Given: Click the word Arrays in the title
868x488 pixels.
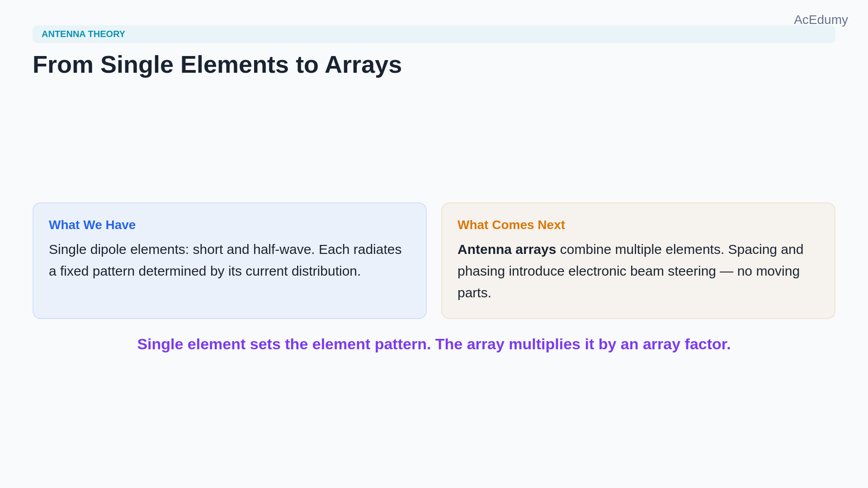Looking at the screenshot, I should tap(363, 65).
